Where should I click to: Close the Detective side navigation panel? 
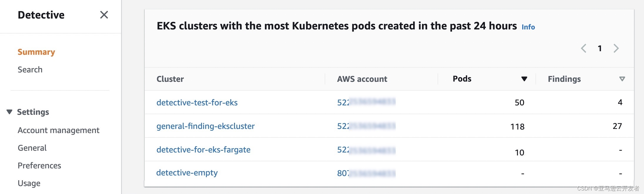tap(104, 15)
